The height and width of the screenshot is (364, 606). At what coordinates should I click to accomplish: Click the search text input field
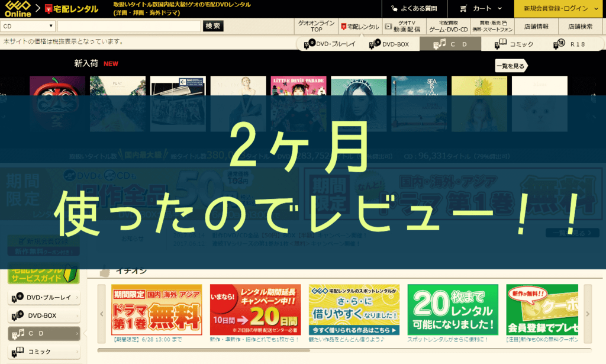coord(129,26)
